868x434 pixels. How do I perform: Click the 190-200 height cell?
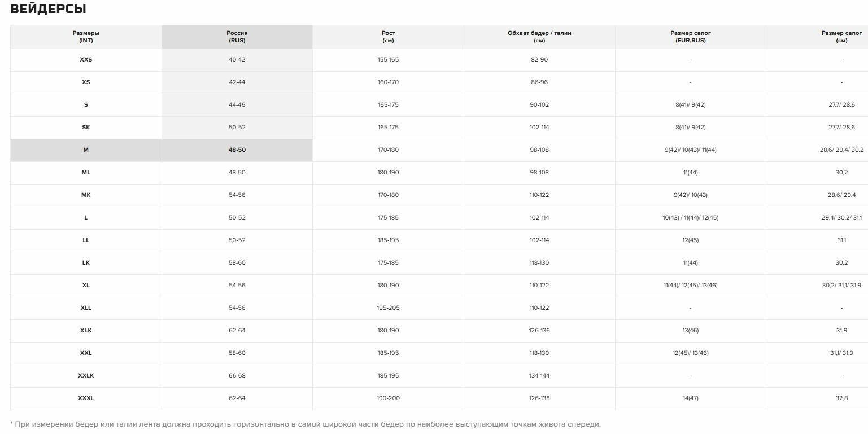point(388,398)
